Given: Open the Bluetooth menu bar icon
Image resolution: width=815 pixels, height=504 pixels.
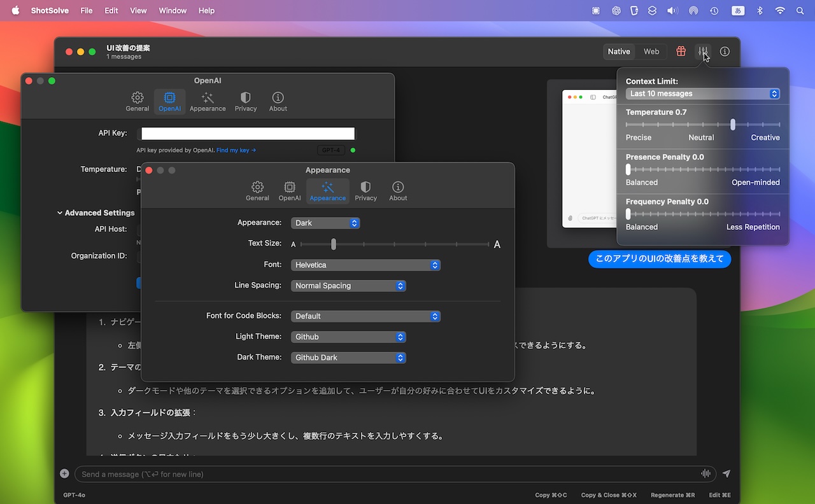Looking at the screenshot, I should (760, 11).
